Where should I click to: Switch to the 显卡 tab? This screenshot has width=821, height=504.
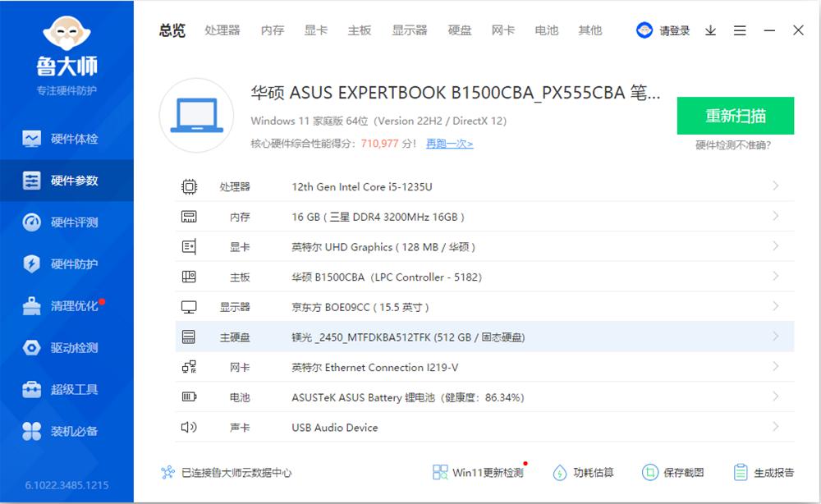315,30
